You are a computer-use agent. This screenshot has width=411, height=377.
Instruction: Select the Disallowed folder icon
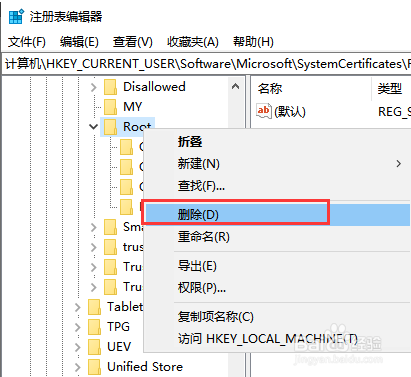pyautogui.click(x=110, y=87)
